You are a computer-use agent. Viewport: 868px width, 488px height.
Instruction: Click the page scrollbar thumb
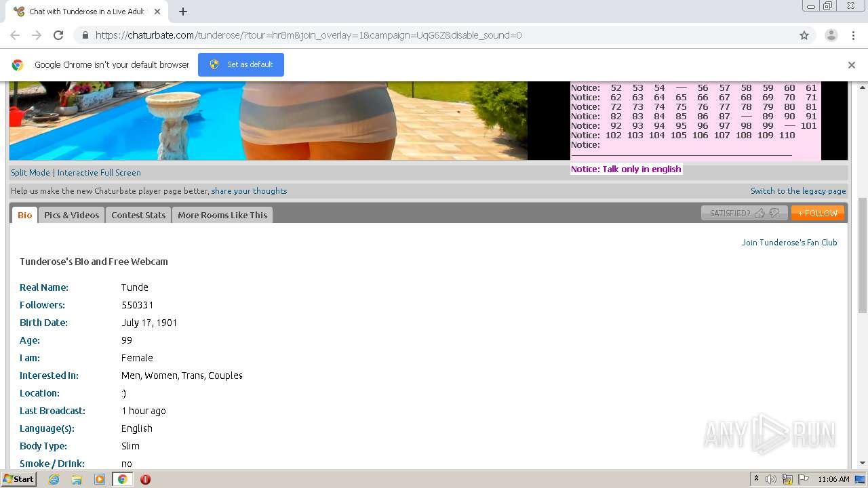tap(863, 255)
